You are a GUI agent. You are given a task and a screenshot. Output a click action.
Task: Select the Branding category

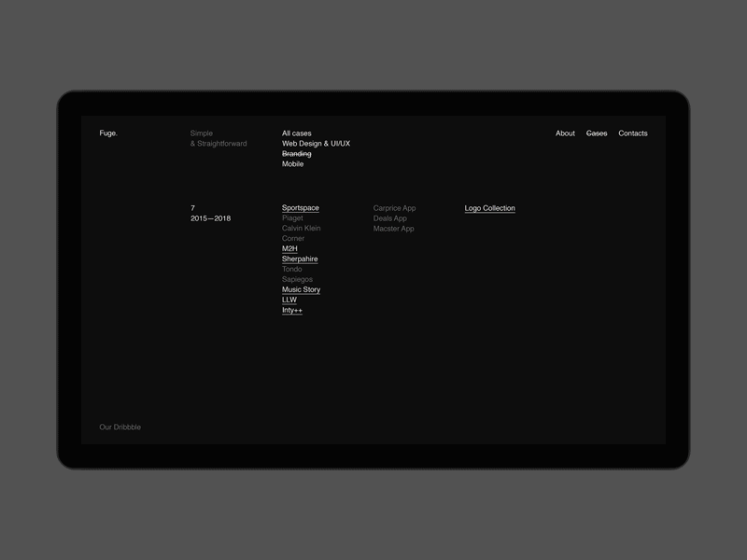coord(294,153)
